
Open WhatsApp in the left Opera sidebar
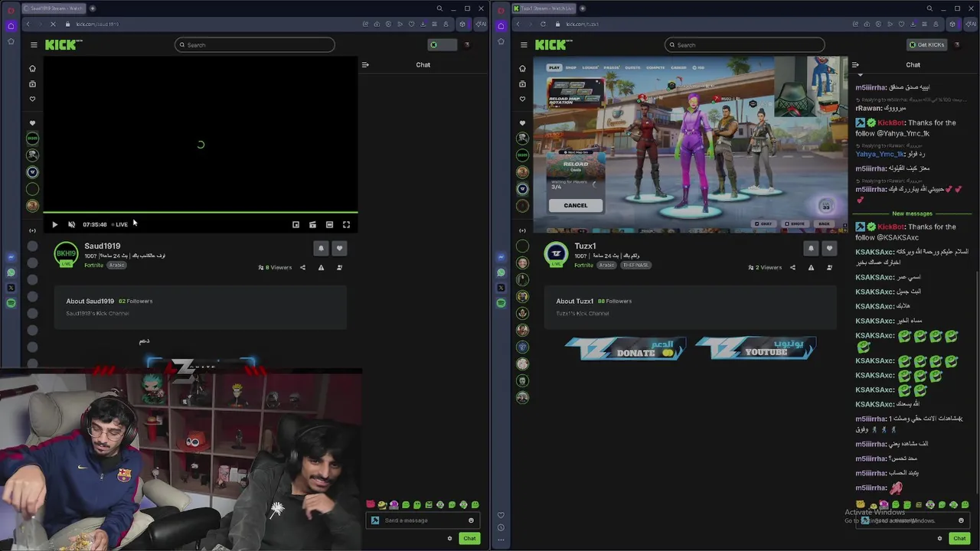tap(11, 272)
